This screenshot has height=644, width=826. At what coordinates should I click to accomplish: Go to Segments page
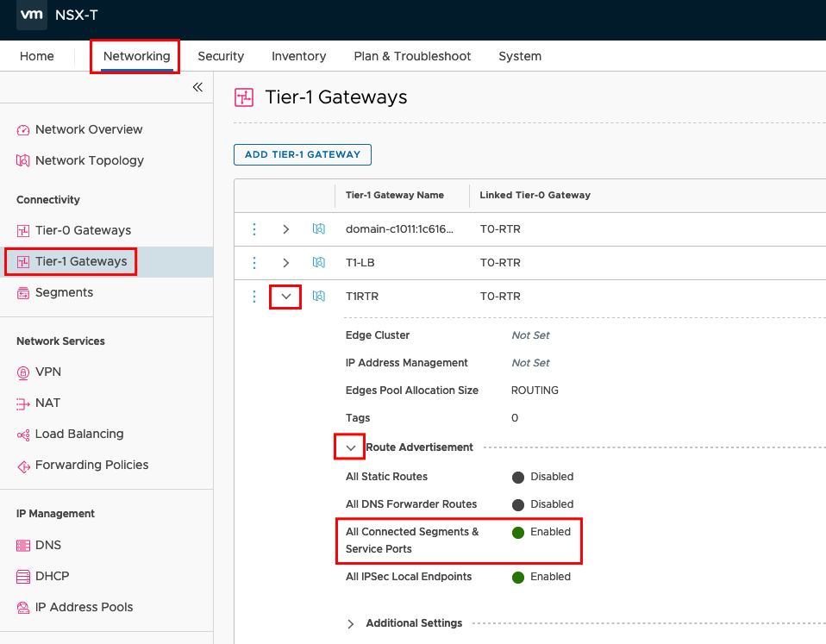[x=65, y=293]
